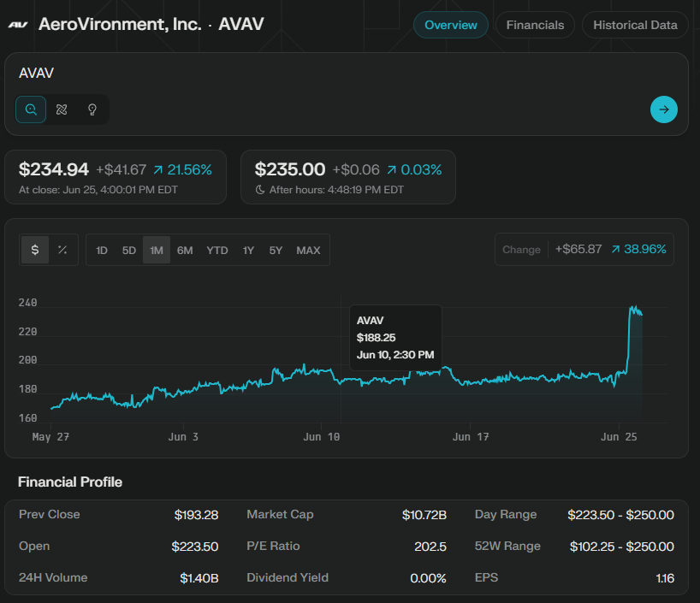Set chart range to 1Y

click(248, 250)
